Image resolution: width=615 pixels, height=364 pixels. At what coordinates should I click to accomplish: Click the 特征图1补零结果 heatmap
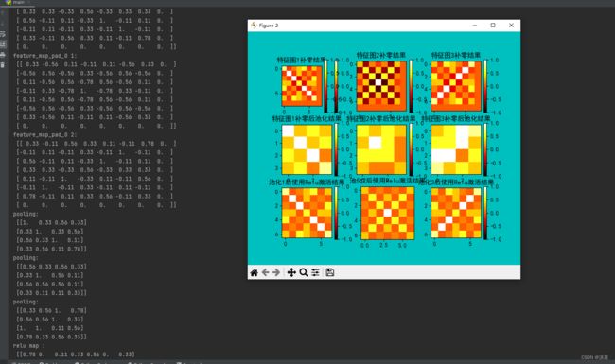tap(302, 86)
